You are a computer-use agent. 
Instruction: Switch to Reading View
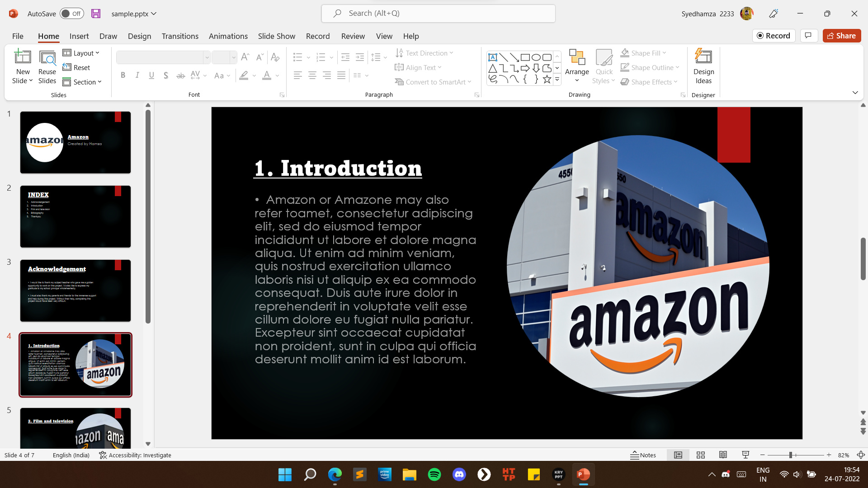pyautogui.click(x=723, y=455)
